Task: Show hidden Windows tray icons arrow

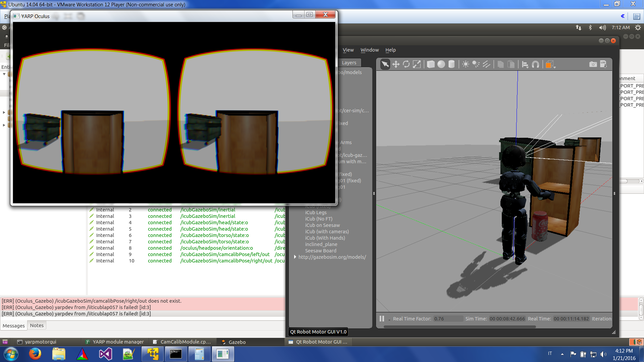Action: click(562, 354)
